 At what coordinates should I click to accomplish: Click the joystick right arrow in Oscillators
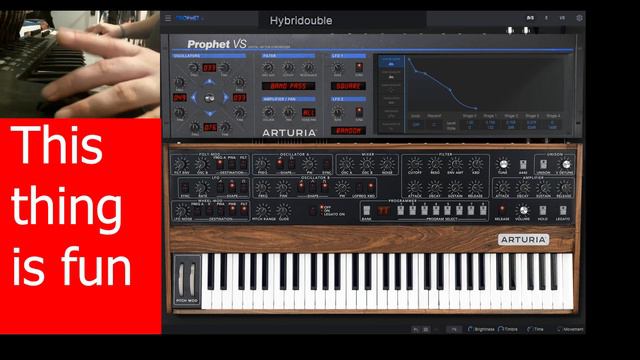(225, 98)
